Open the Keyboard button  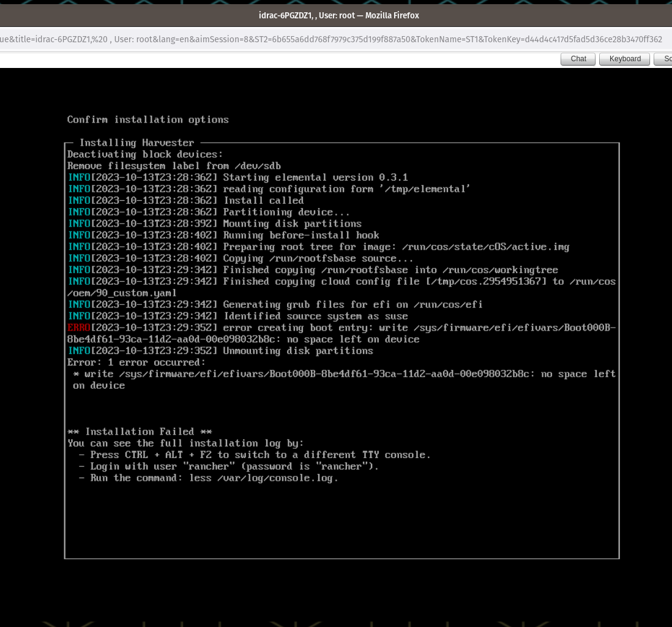click(x=624, y=59)
